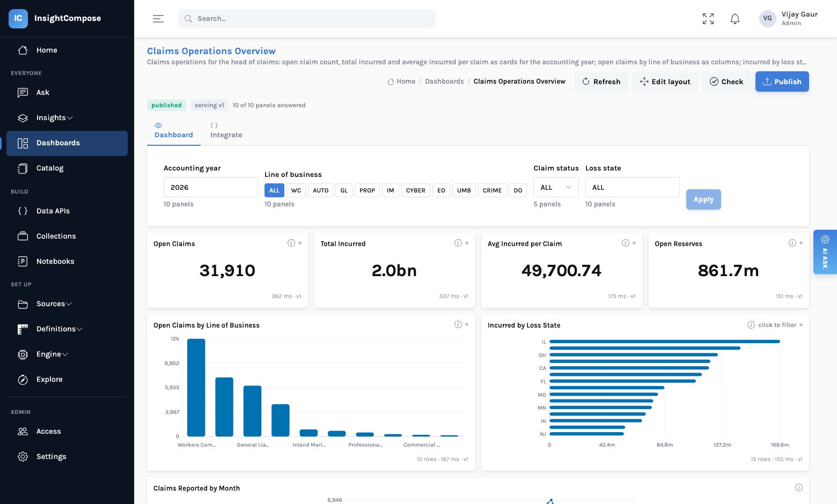Screen dimensions: 837x504
Task: Publish the dashboard
Action: (x=782, y=81)
